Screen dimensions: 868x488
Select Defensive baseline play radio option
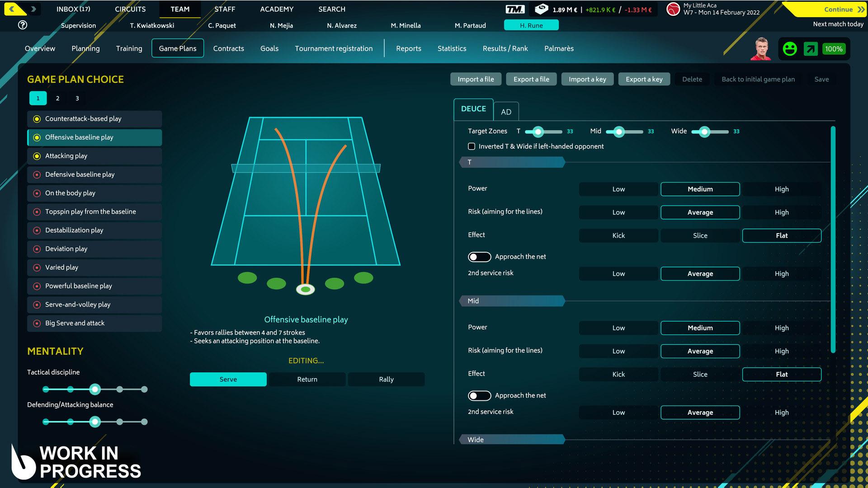pyautogui.click(x=37, y=174)
